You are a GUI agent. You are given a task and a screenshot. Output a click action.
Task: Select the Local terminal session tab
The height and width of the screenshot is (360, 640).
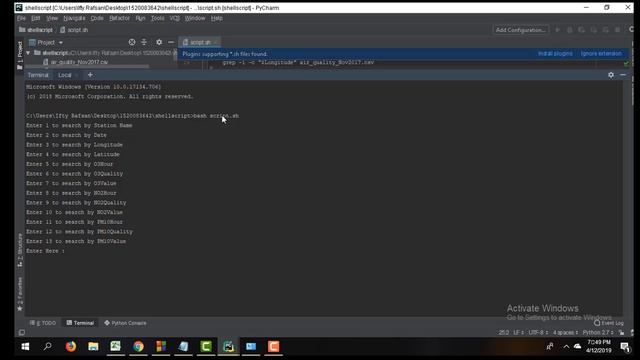(x=65, y=75)
